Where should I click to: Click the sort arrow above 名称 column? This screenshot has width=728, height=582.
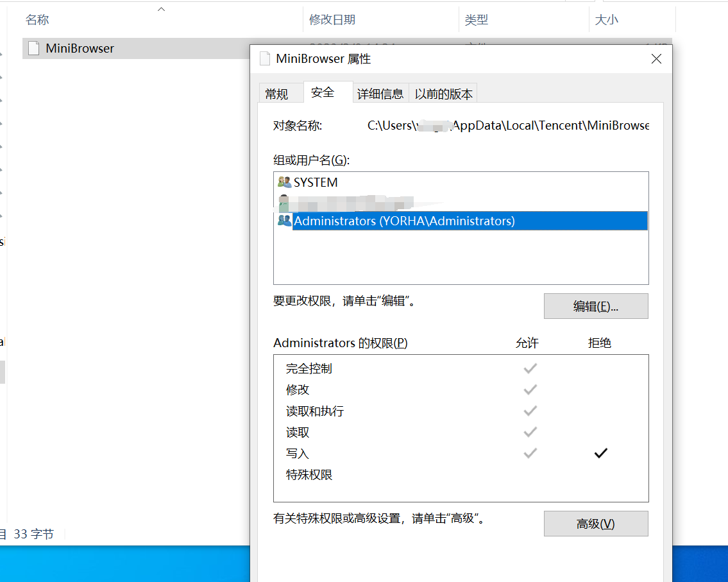click(161, 9)
